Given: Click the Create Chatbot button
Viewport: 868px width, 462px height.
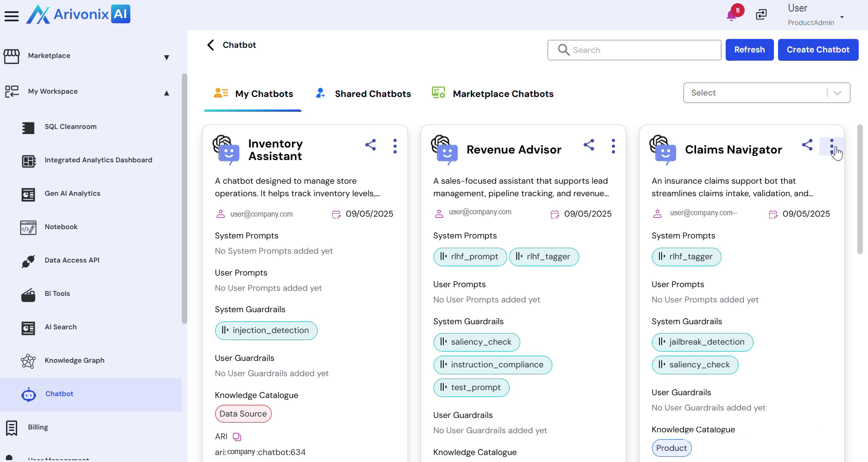Looking at the screenshot, I should pyautogui.click(x=818, y=50).
